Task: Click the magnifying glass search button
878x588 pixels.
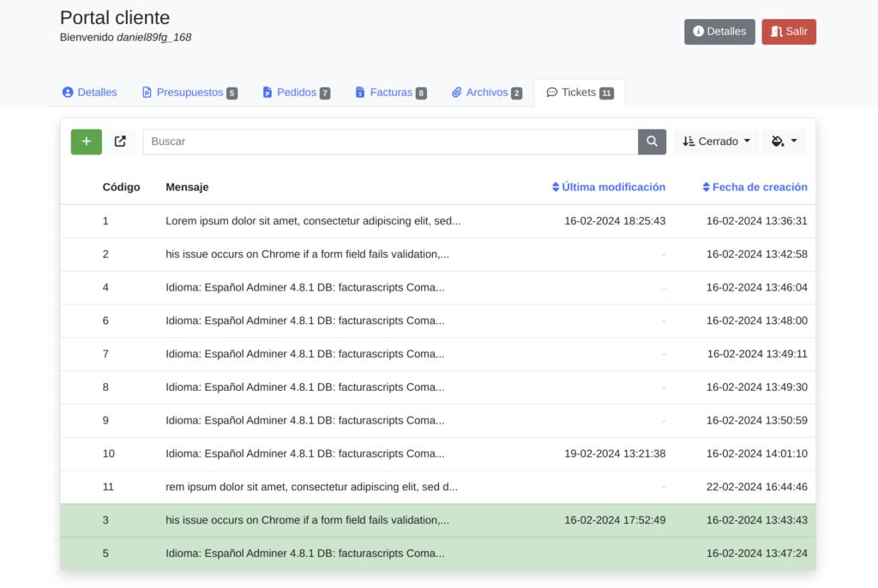Action: pyautogui.click(x=652, y=142)
